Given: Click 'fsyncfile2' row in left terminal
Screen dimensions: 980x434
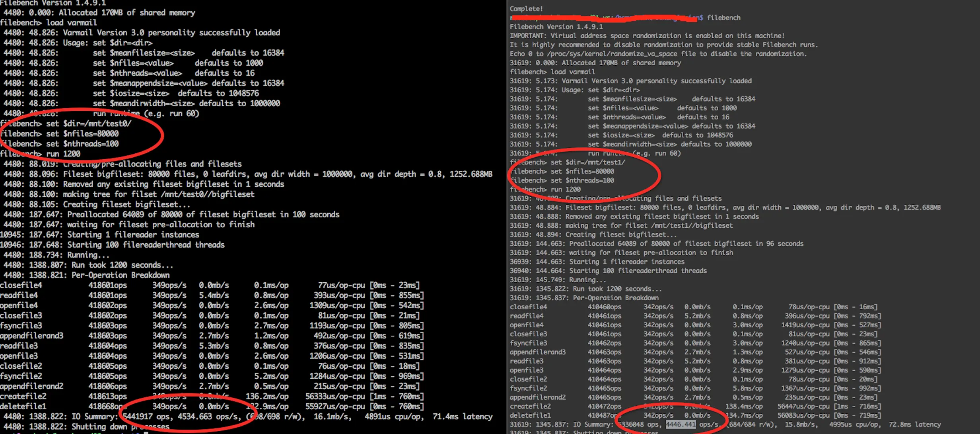Looking at the screenshot, I should click(212, 376).
